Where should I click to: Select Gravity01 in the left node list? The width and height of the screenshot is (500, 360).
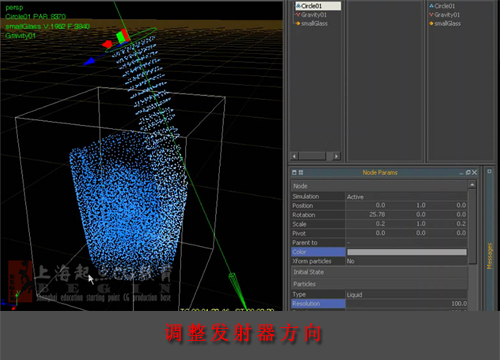click(x=314, y=15)
